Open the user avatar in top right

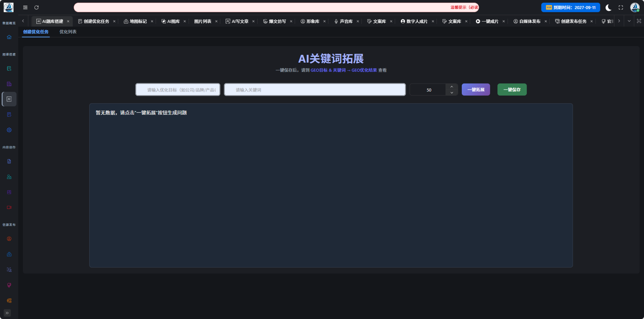pos(634,8)
